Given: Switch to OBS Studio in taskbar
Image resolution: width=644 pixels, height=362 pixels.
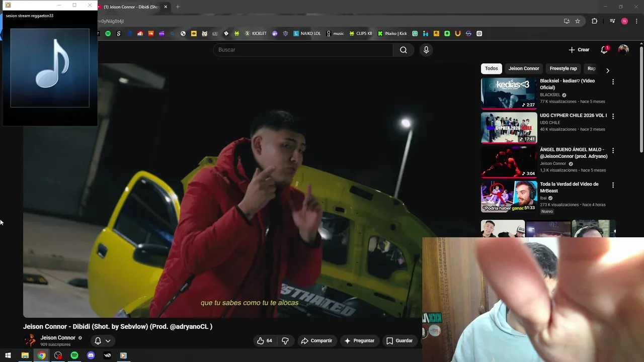Looking at the screenshot, I should (x=58, y=355).
